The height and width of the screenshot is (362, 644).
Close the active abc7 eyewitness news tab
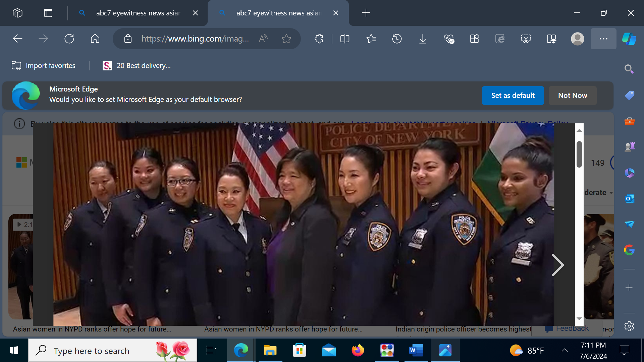pos(336,13)
